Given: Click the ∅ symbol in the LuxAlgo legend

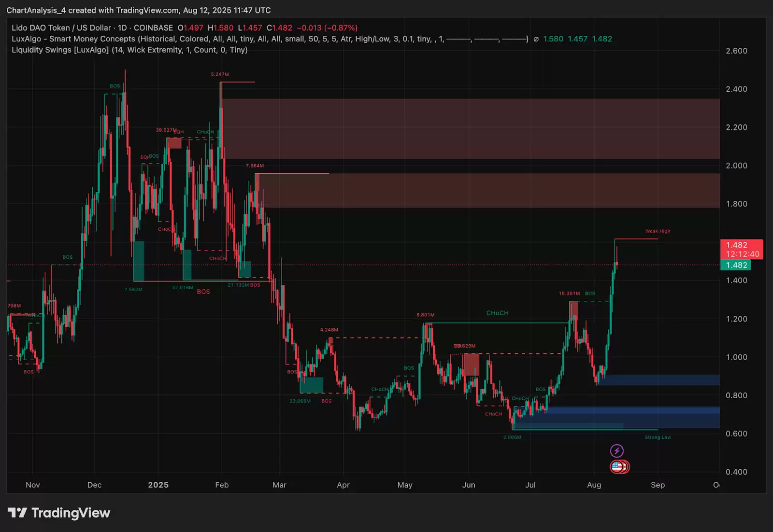Looking at the screenshot, I should pyautogui.click(x=536, y=39).
